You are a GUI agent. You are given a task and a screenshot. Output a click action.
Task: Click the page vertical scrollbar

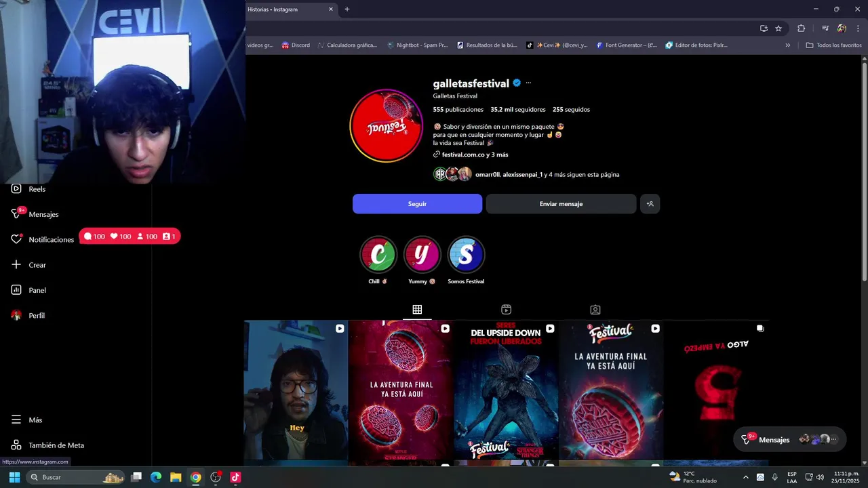point(865,171)
